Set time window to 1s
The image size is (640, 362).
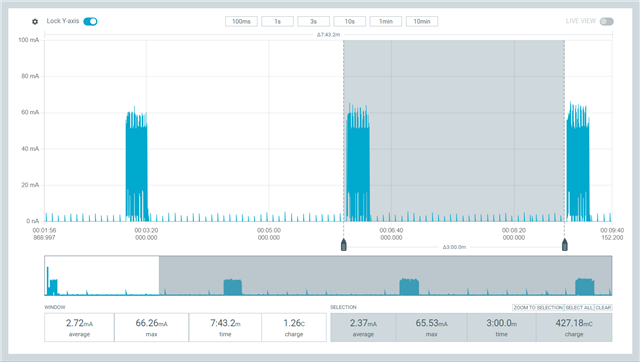click(278, 21)
